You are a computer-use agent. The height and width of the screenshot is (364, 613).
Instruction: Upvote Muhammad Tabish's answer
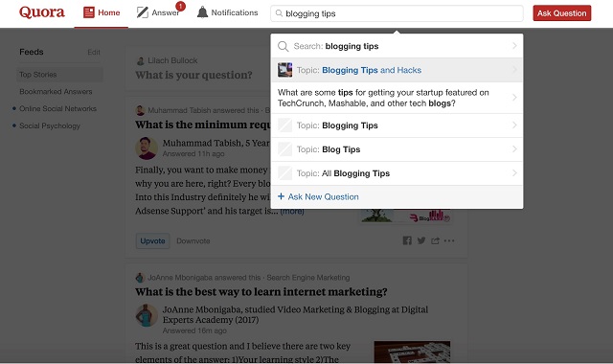[x=152, y=240]
